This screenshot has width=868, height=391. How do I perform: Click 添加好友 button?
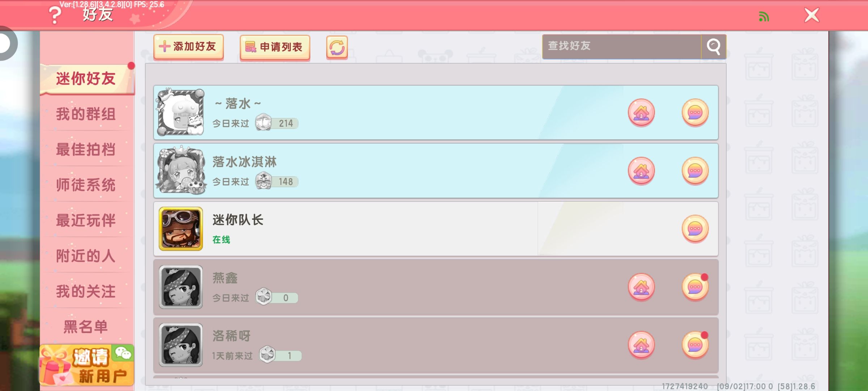tap(188, 47)
